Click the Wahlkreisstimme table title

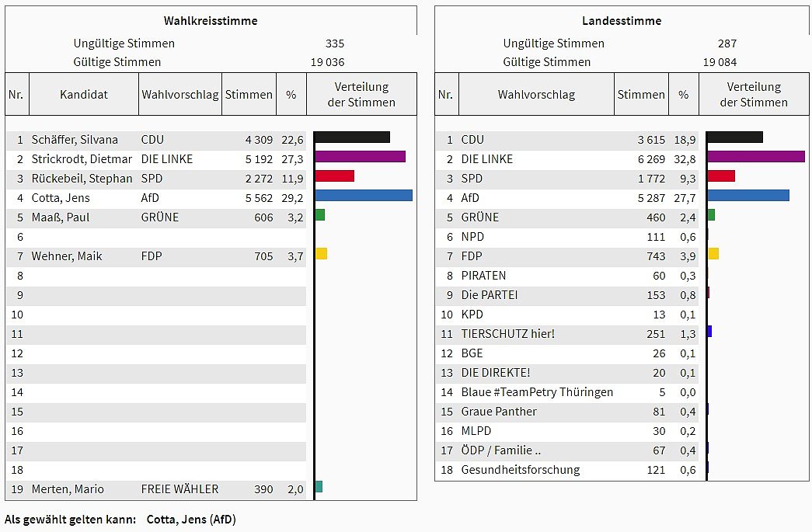211,21
